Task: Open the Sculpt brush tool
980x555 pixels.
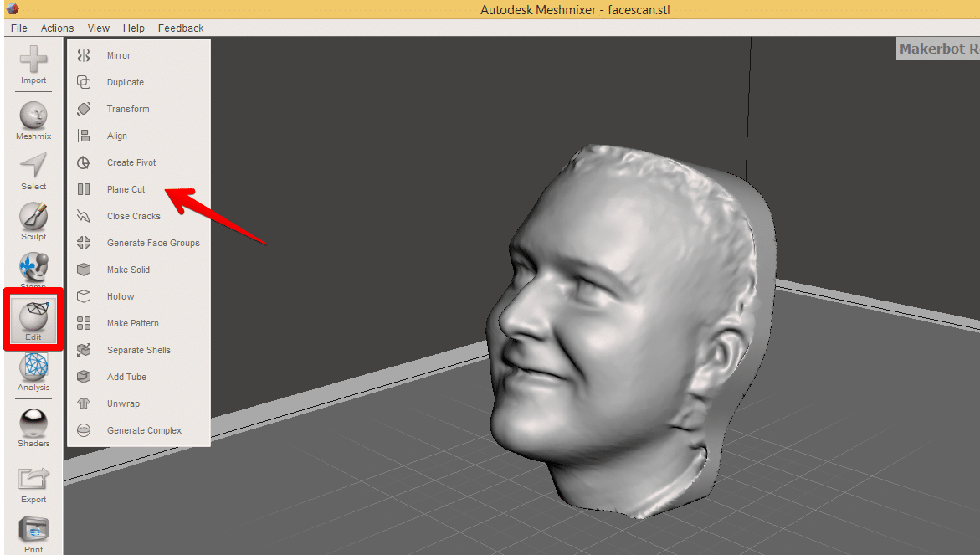Action: point(33,221)
